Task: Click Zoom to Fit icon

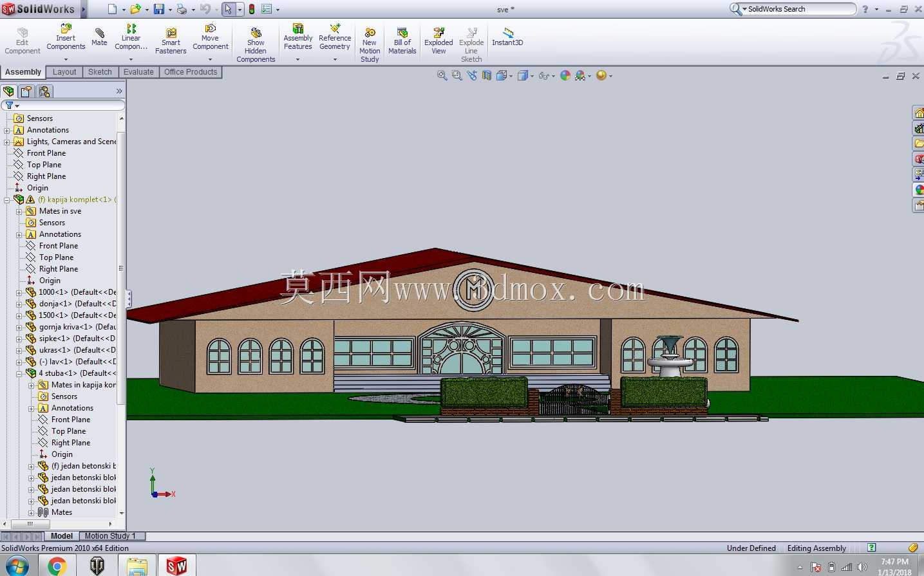Action: coord(442,75)
